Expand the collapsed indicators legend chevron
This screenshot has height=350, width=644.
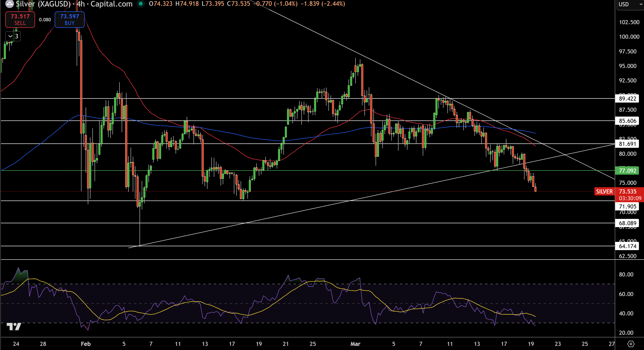[10, 37]
